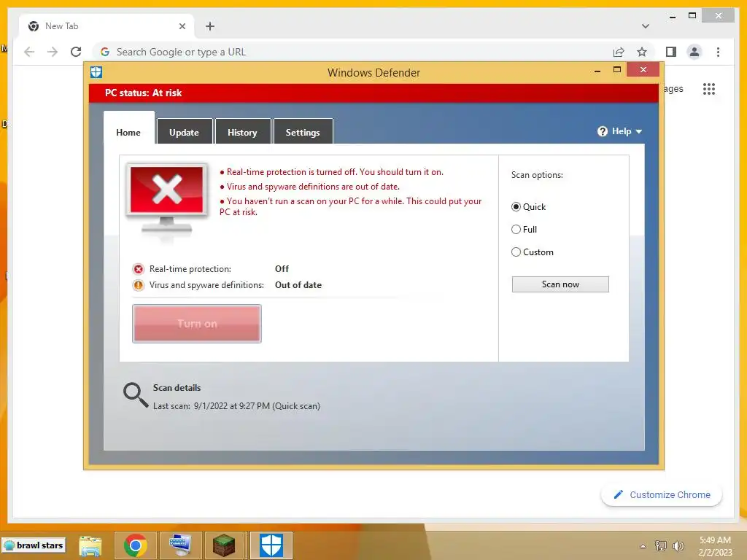Viewport: 747px width, 560px height.
Task: Click the orange warning icon beside definitions
Action: [138, 285]
